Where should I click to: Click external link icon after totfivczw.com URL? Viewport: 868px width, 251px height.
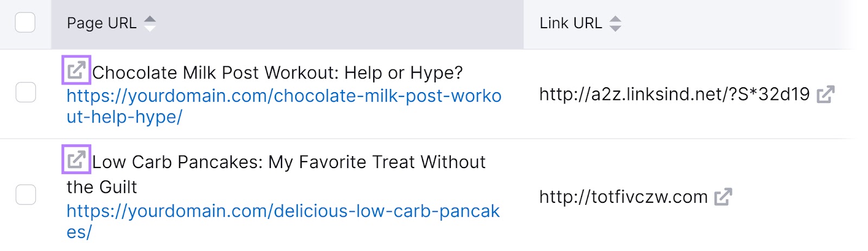pyautogui.click(x=723, y=197)
